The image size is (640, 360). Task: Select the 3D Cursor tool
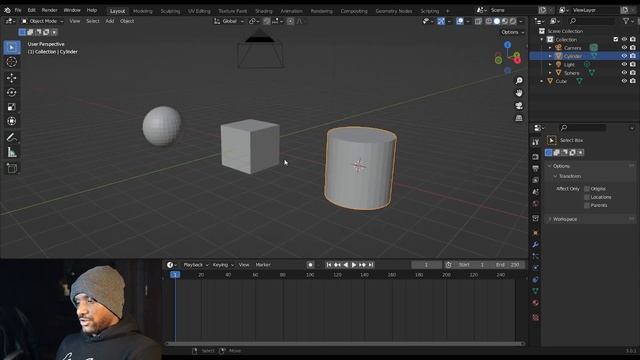(11, 62)
